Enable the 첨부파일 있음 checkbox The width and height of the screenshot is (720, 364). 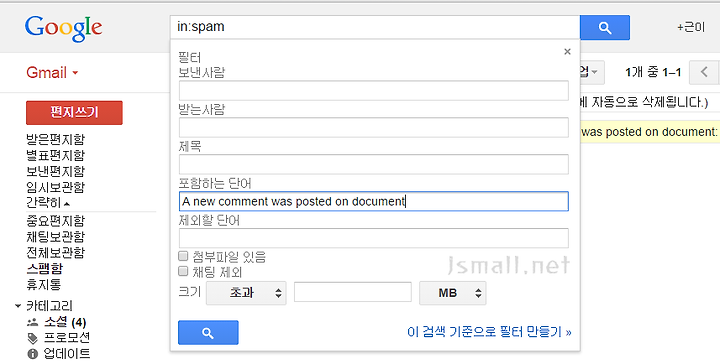click(x=183, y=256)
